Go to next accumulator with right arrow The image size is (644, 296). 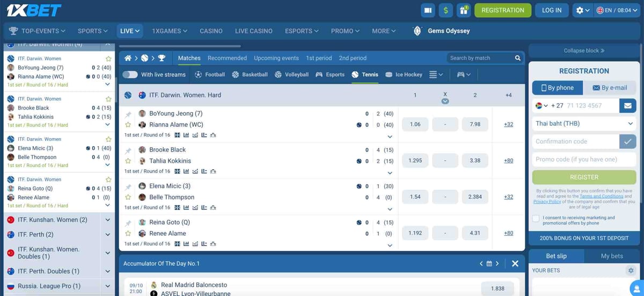(497, 264)
